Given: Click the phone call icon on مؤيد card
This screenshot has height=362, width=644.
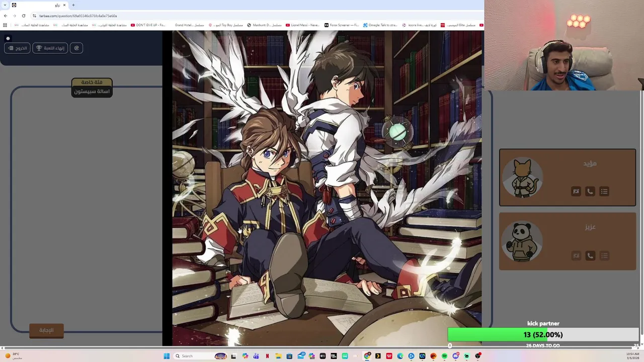Looking at the screenshot, I should pos(590,191).
